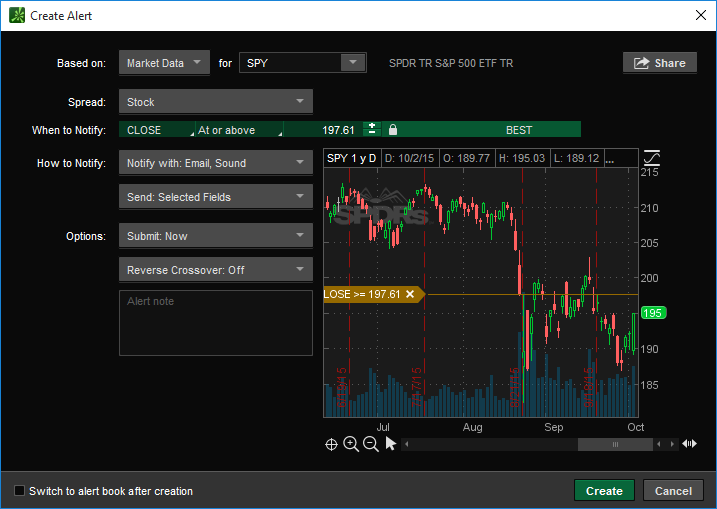The width and height of the screenshot is (717, 509).
Task: Click the plus/minus price stepper icon
Action: point(372,129)
